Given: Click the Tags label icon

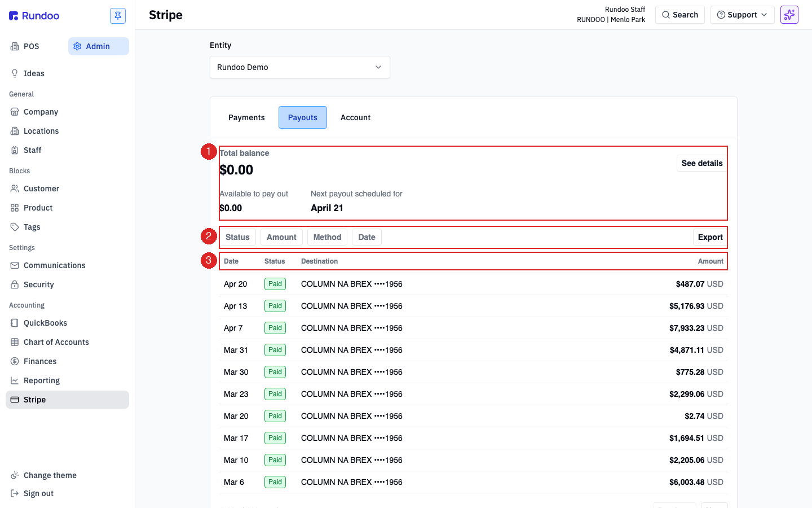Looking at the screenshot, I should click(x=15, y=227).
